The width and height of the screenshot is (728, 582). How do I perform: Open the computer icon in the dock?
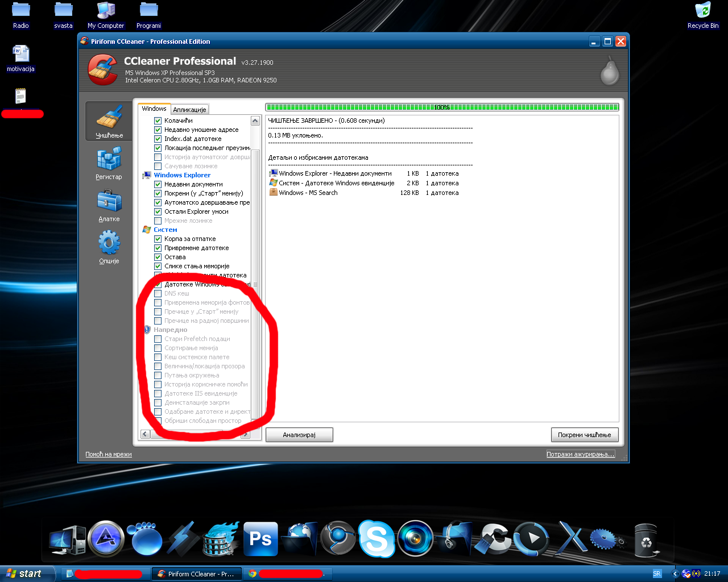coord(67,539)
